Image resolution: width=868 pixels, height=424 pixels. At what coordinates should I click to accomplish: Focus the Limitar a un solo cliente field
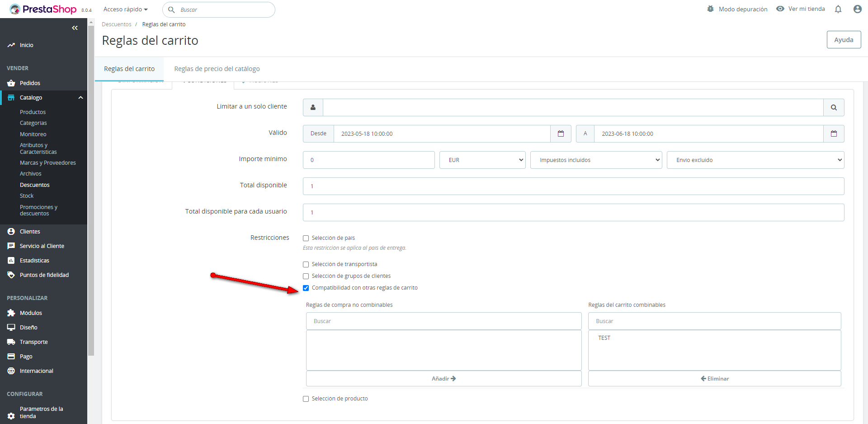point(573,108)
